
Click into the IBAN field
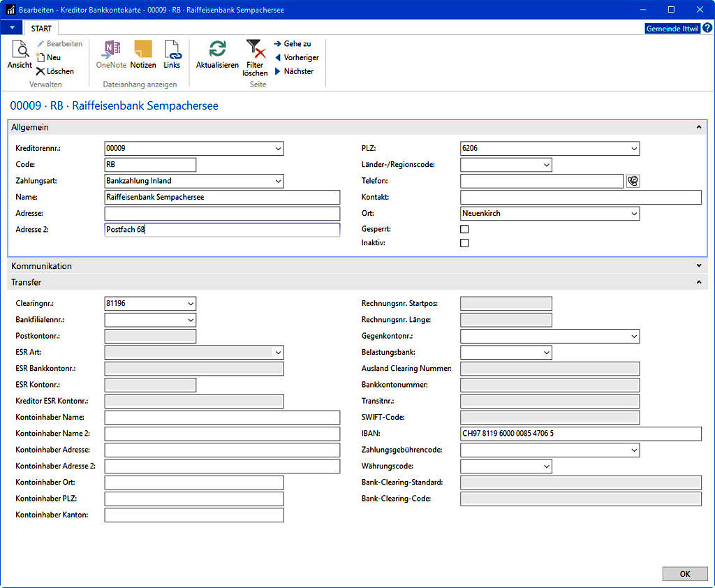click(581, 434)
